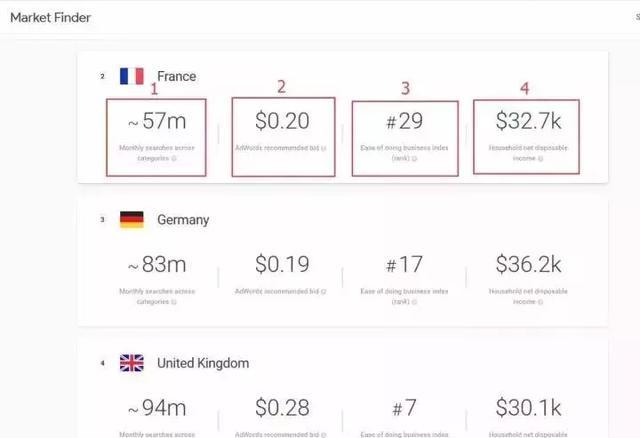Click the Germany flag icon
Screen dimensions: 640x438
132,220
